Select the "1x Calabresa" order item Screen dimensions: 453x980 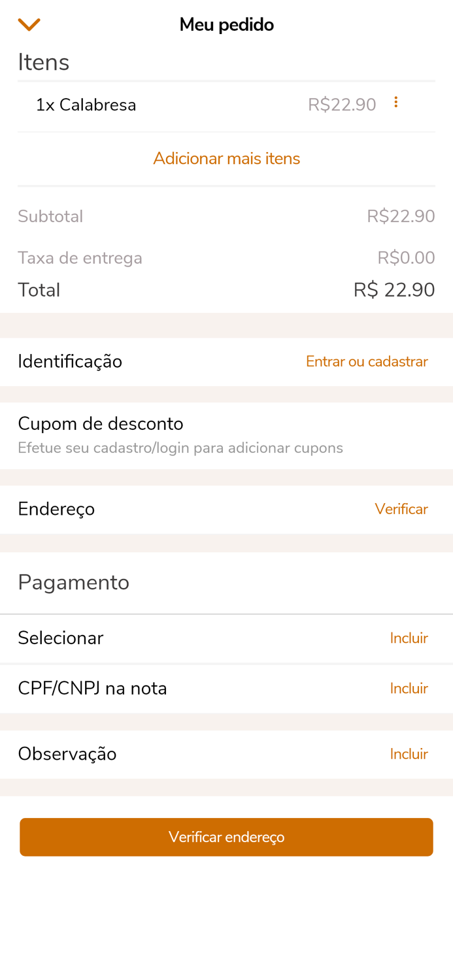click(x=86, y=105)
